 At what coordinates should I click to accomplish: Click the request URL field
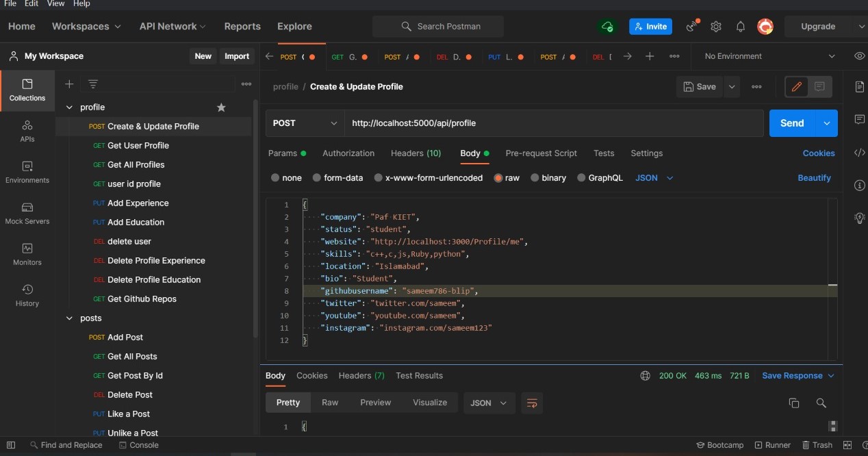553,123
